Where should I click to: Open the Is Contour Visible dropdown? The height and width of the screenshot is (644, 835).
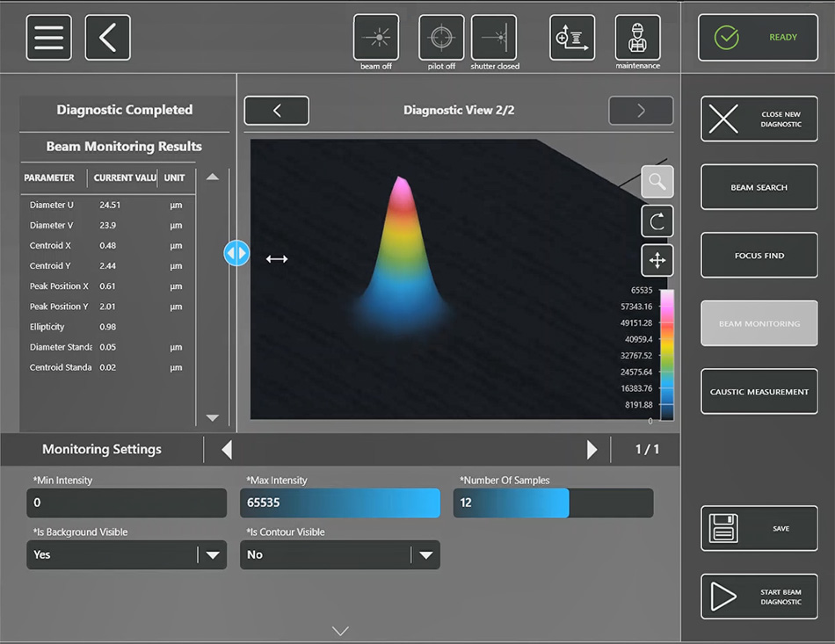[x=340, y=555]
